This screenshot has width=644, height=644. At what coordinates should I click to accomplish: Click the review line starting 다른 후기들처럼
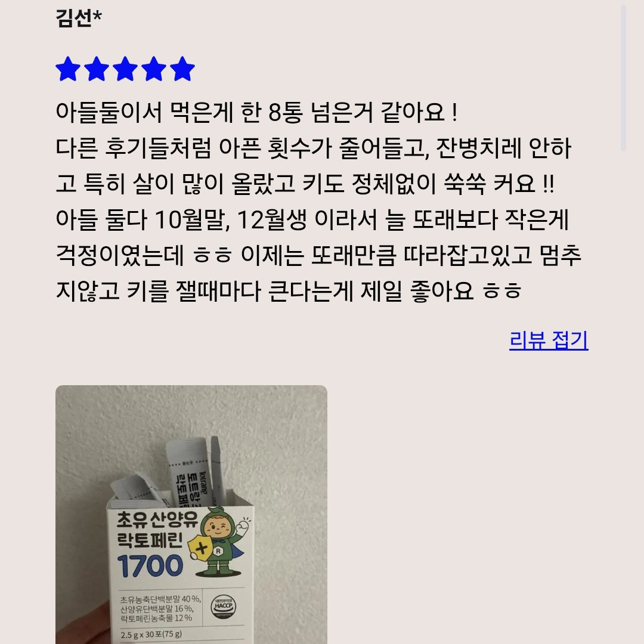point(314,148)
